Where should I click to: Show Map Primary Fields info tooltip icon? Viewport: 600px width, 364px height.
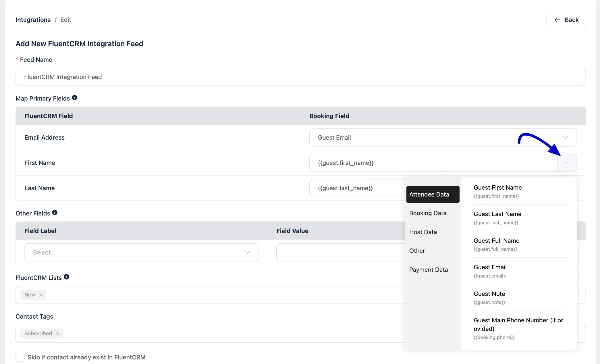click(74, 98)
